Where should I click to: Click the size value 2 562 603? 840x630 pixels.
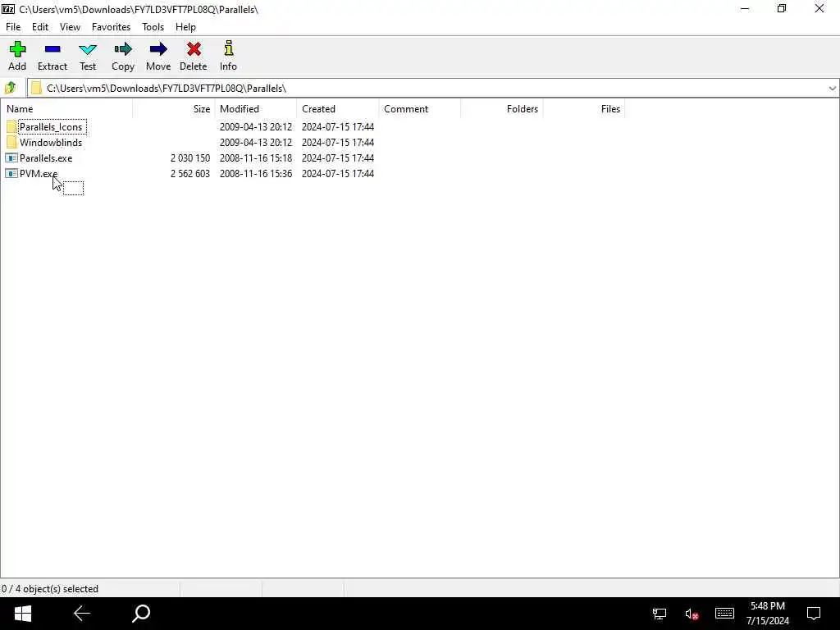(x=190, y=174)
